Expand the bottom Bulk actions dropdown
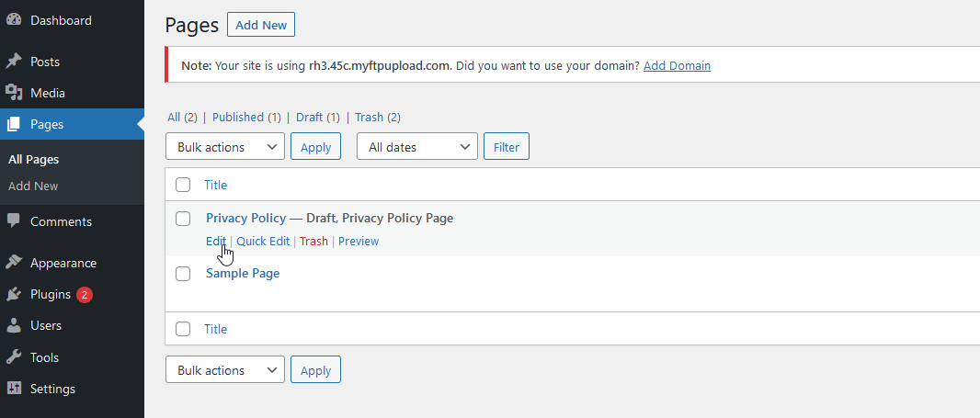This screenshot has height=418, width=980. tap(225, 369)
